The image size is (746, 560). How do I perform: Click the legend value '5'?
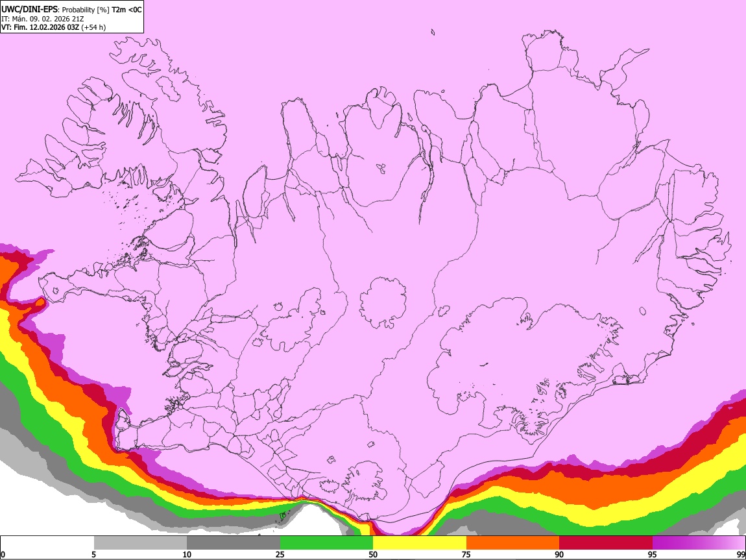click(93, 555)
